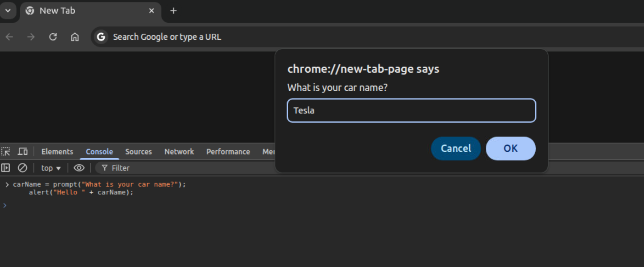Toggle the device toolbar icon

pyautogui.click(x=23, y=151)
